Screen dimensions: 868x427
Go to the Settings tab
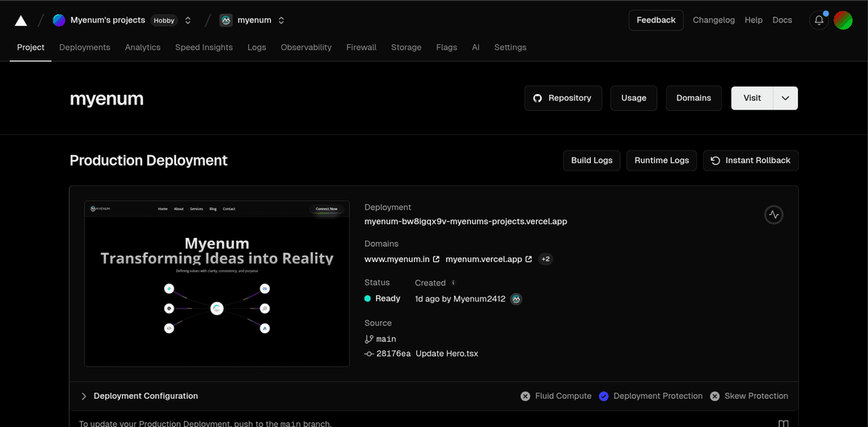(510, 47)
